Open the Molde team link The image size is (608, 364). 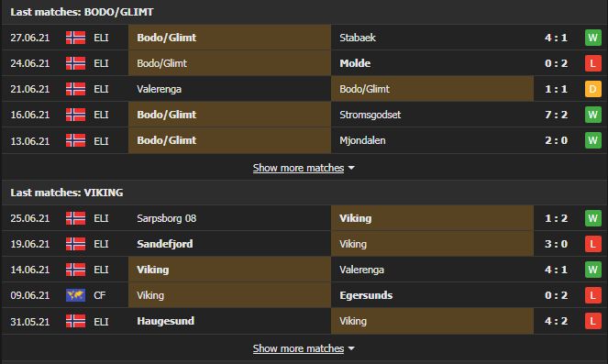(355, 63)
